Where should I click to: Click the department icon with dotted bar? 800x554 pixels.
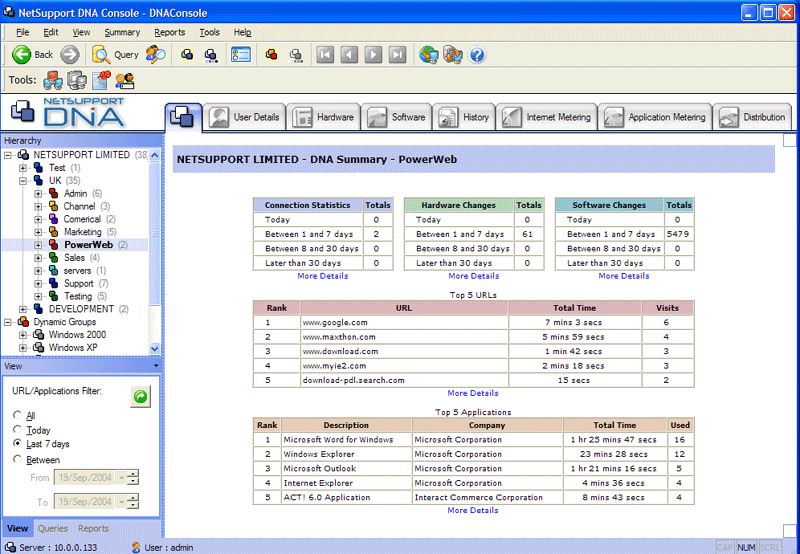coord(211,55)
